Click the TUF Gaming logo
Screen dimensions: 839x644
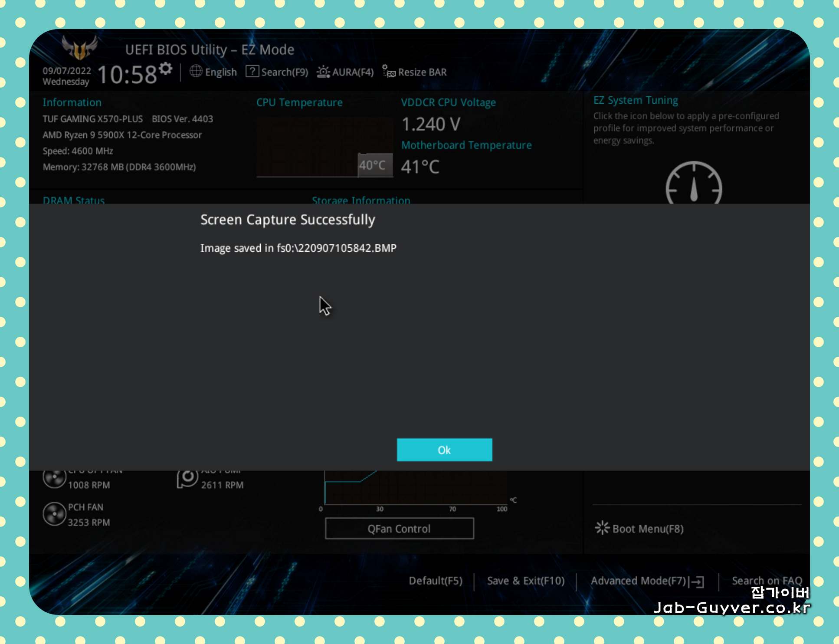coord(79,48)
